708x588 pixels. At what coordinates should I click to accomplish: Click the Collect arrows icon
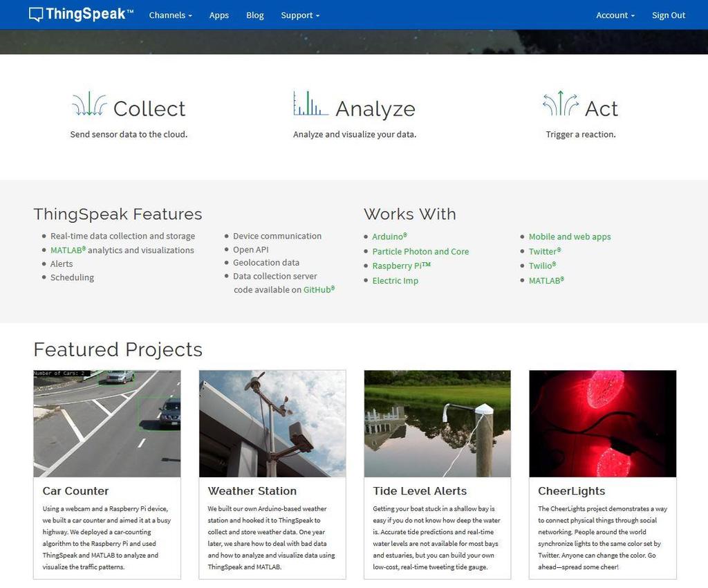pyautogui.click(x=89, y=104)
